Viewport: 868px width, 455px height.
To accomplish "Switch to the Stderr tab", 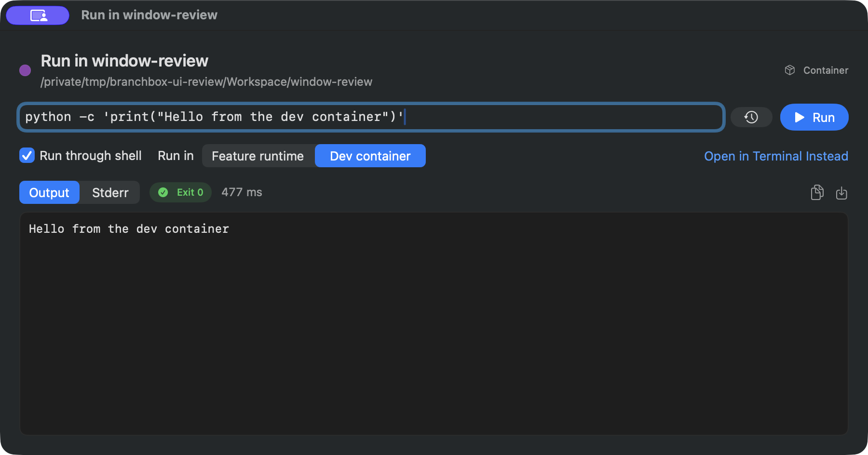I will [x=110, y=193].
